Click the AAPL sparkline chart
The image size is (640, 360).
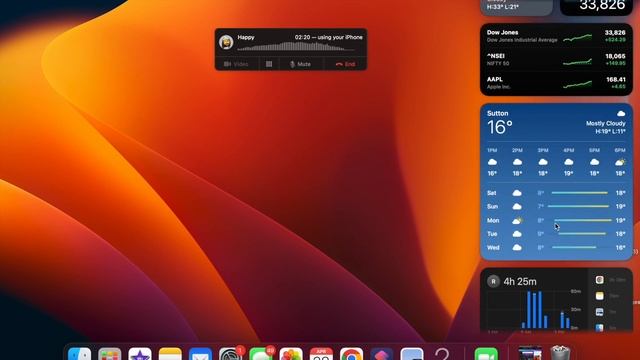click(577, 84)
